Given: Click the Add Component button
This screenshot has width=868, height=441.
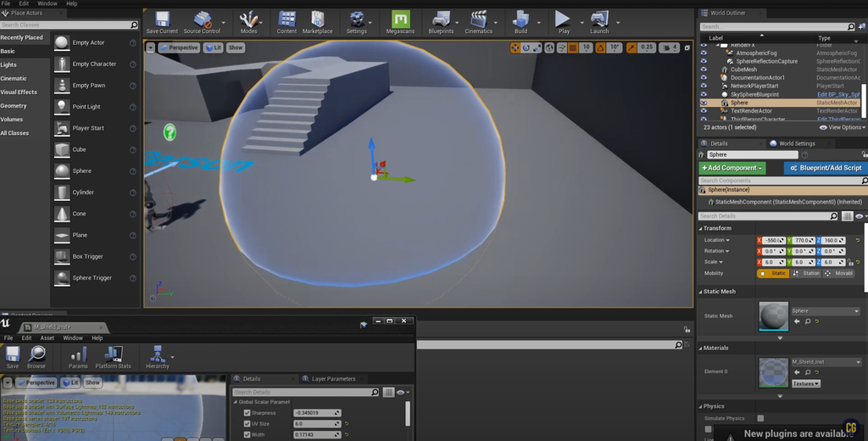Looking at the screenshot, I should coord(732,168).
